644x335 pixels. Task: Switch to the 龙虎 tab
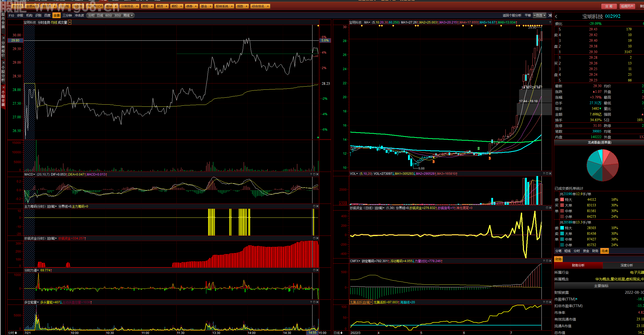(x=605, y=251)
